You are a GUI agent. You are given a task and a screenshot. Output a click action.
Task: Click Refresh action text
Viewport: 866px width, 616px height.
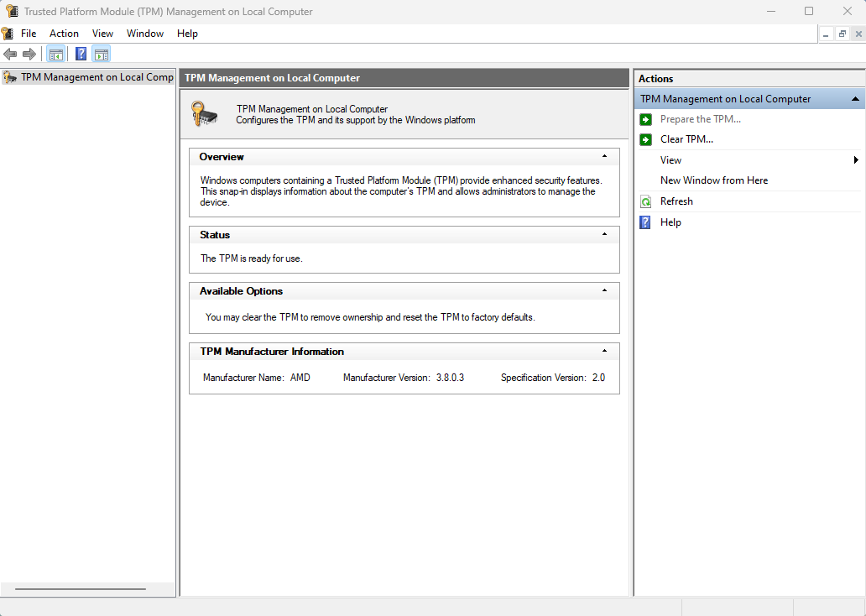[x=676, y=201]
